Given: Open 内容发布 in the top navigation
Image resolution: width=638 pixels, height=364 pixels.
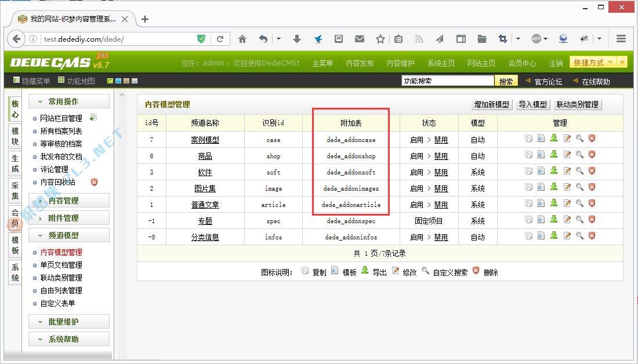Looking at the screenshot, I should tap(360, 63).
